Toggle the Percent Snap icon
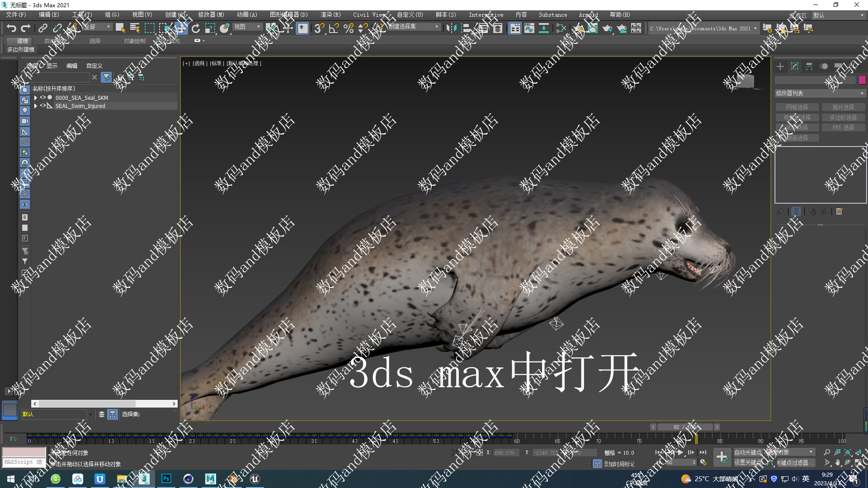This screenshot has height=488, width=868. coord(349,28)
